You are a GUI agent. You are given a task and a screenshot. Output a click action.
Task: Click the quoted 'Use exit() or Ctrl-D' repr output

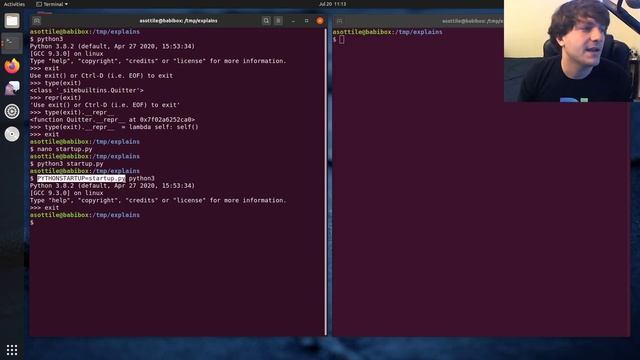pyautogui.click(x=105, y=105)
